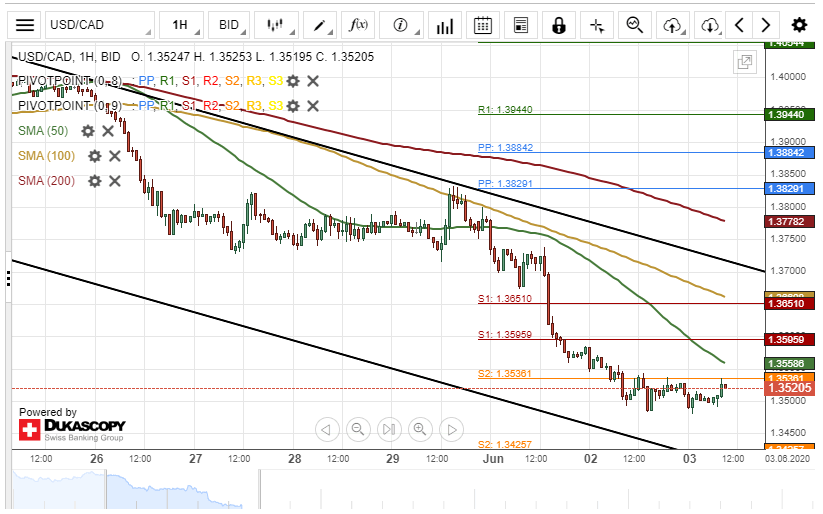Open the chart settings gear
The image size is (823, 514).
coord(799,25)
